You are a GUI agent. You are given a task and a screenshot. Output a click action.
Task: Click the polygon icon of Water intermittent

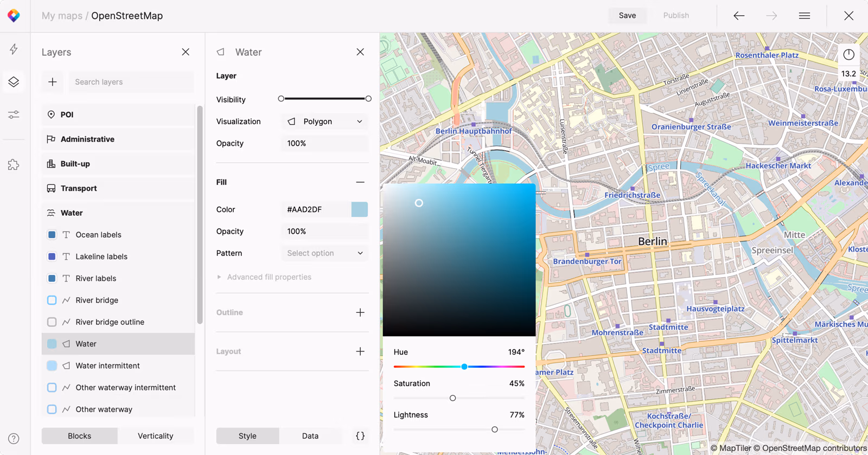(x=66, y=366)
